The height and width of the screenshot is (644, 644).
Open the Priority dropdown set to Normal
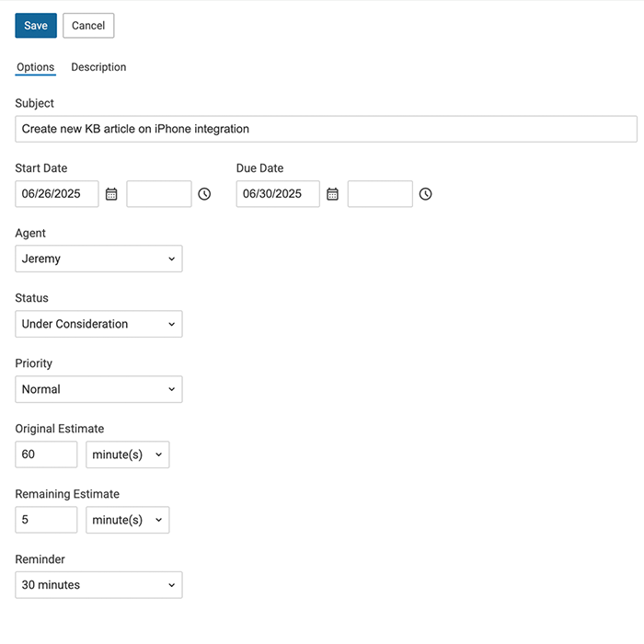click(98, 389)
